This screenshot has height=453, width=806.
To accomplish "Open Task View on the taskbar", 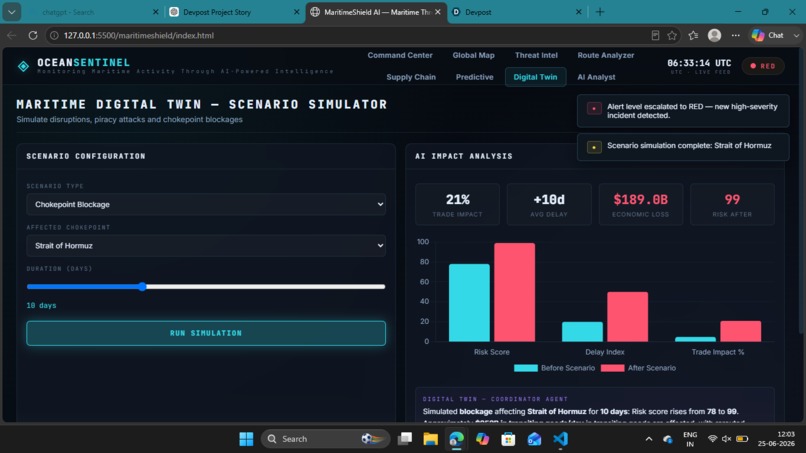I will [405, 439].
